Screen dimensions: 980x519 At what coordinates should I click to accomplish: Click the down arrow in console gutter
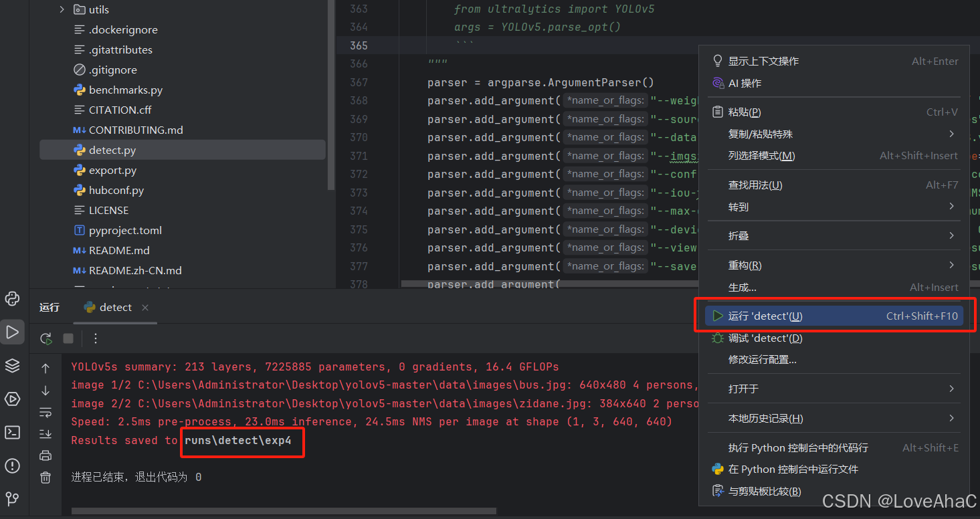point(45,391)
